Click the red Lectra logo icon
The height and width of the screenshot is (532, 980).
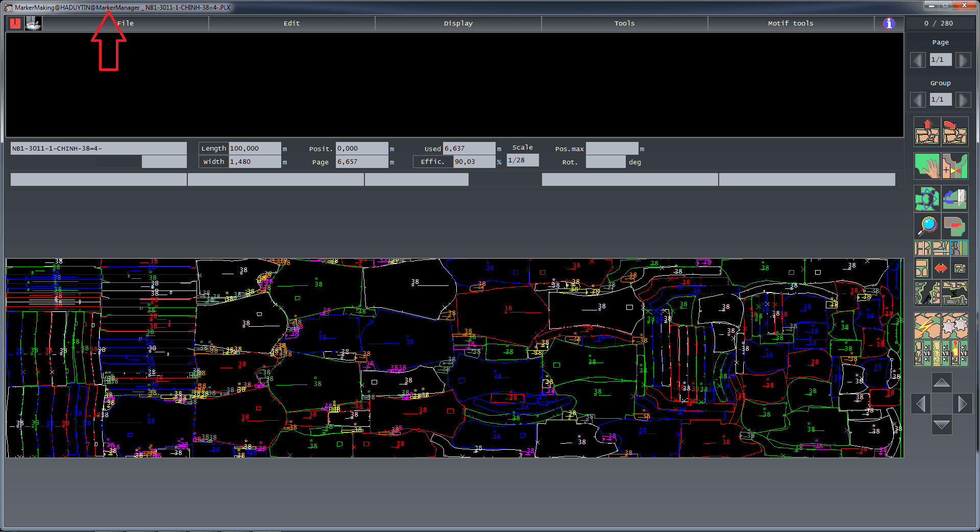point(15,23)
